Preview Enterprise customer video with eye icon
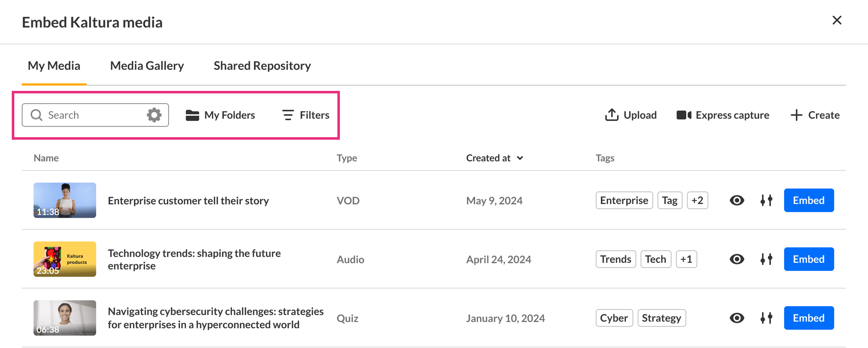Viewport: 868px width, 348px height. point(737,201)
